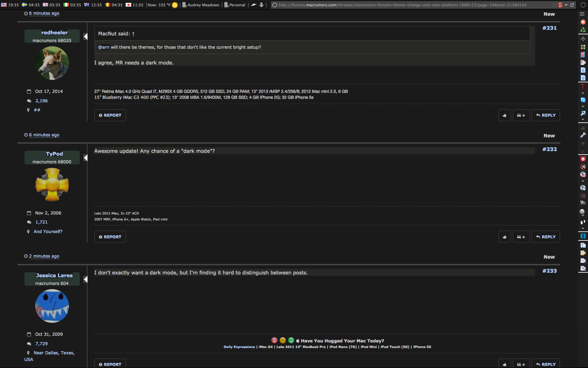Screen dimensions: 588x368
Task: Open the search engine dropdown arrow
Action: click(566, 5)
